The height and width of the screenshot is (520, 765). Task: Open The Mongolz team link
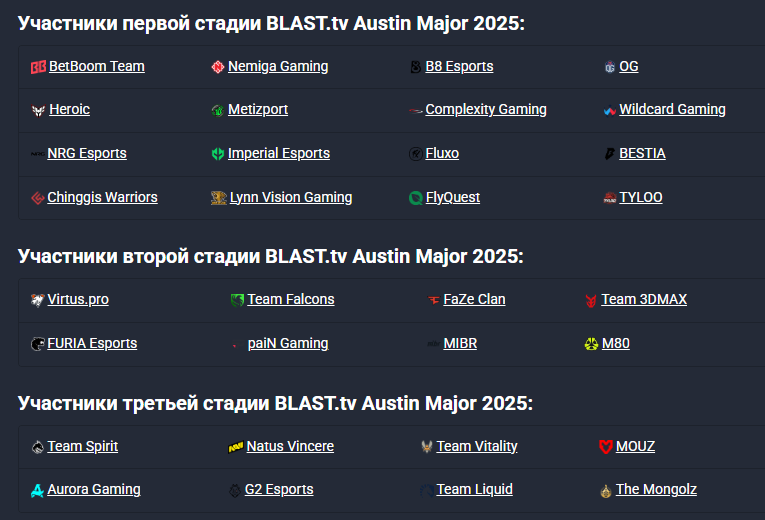[x=656, y=489]
